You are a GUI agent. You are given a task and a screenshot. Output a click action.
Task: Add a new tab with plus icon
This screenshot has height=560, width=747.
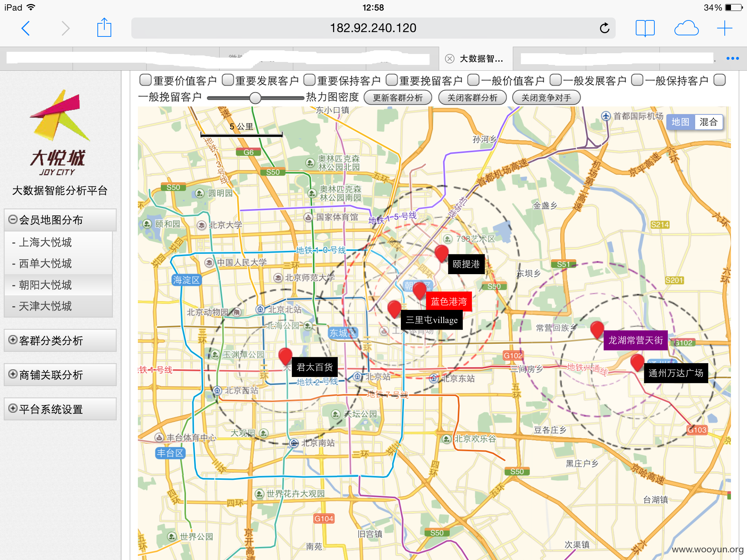pos(724,28)
